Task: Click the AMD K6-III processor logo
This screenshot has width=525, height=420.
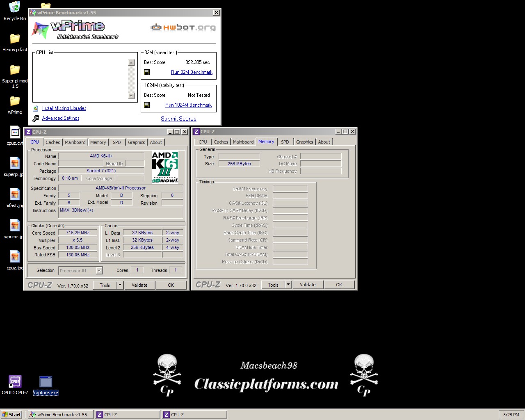Action: (165, 167)
